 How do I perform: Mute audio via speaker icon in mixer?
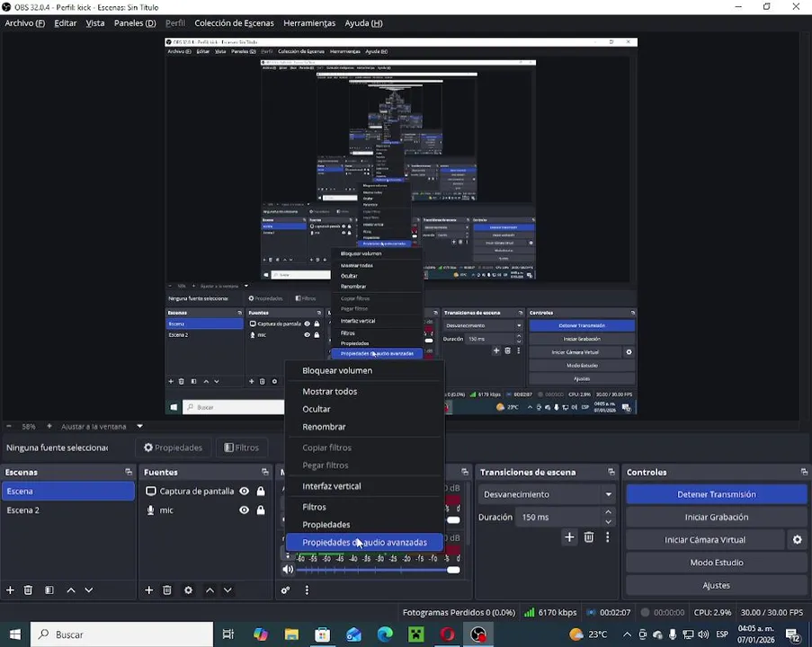point(288,570)
